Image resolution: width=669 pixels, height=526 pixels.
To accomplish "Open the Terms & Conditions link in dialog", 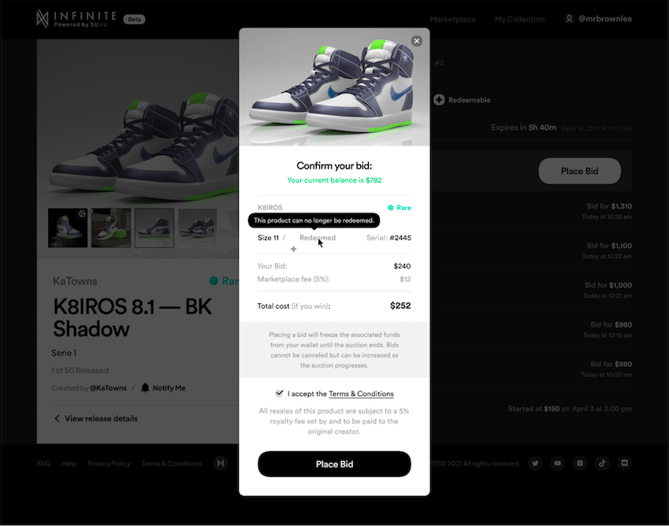I will click(x=361, y=394).
